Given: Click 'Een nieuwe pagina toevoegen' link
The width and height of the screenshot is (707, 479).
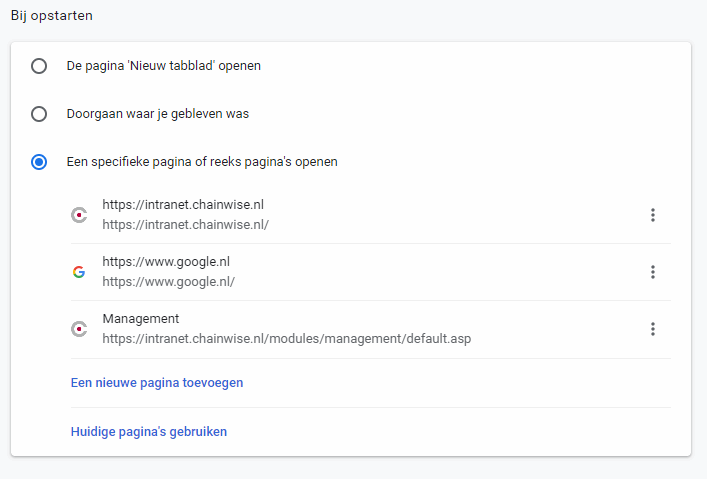Looking at the screenshot, I should point(157,382).
